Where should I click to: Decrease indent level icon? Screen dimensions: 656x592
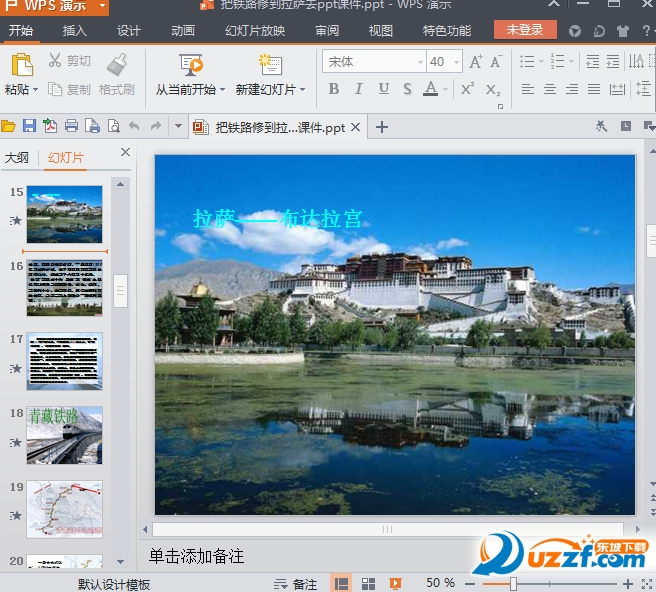click(x=592, y=62)
